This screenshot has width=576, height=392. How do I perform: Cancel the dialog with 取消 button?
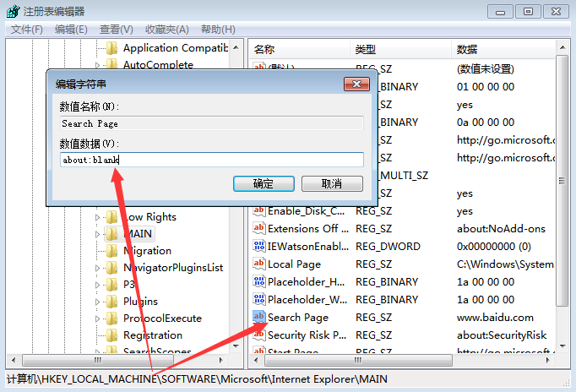[x=332, y=183]
